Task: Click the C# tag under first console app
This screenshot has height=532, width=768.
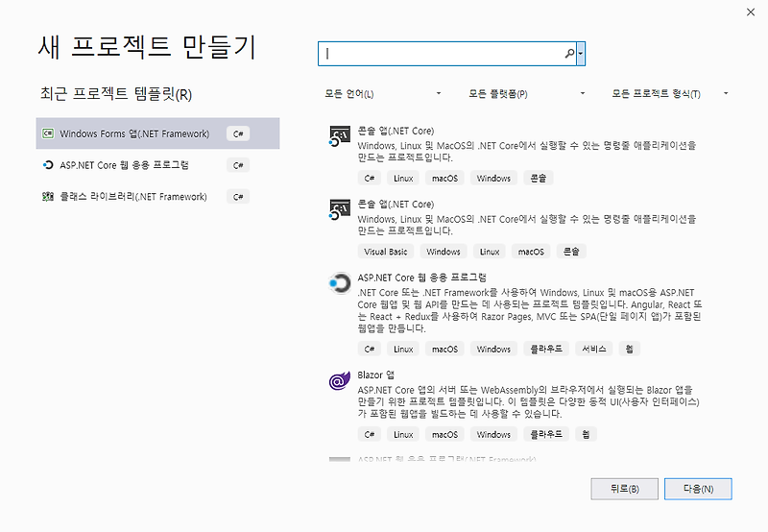Action: [370, 179]
